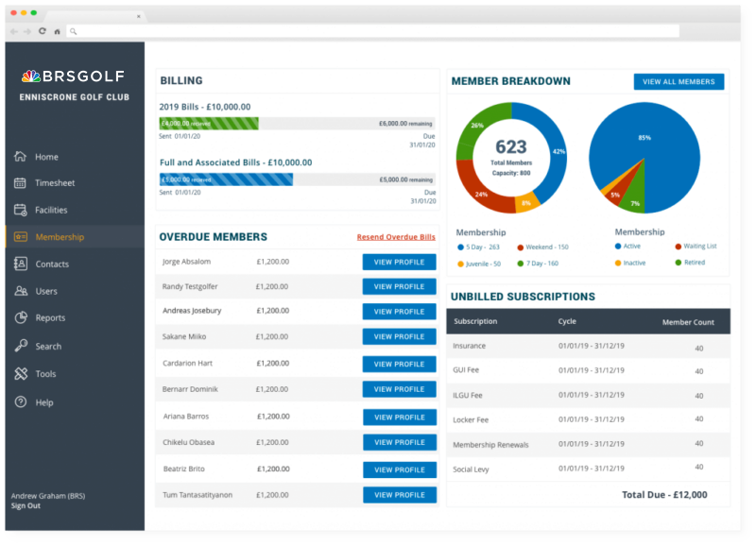This screenshot has width=756, height=546.
Task: Click the Help question mark icon
Action: click(x=20, y=402)
